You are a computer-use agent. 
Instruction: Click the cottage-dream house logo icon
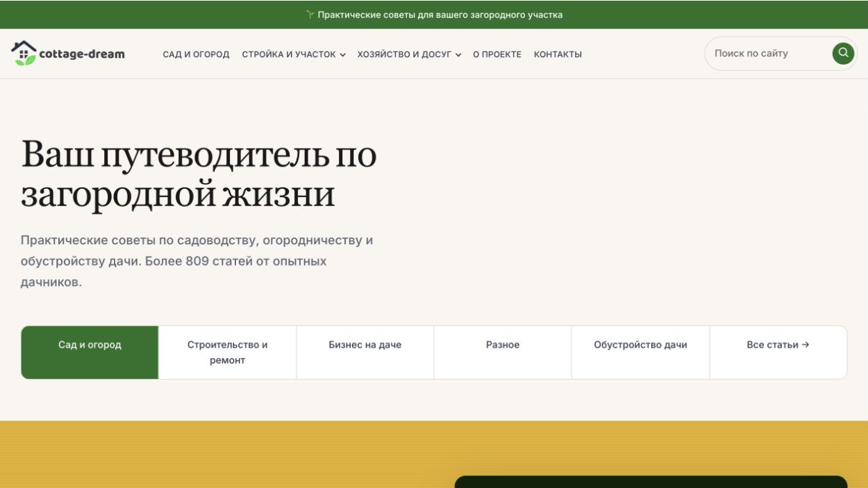[24, 53]
